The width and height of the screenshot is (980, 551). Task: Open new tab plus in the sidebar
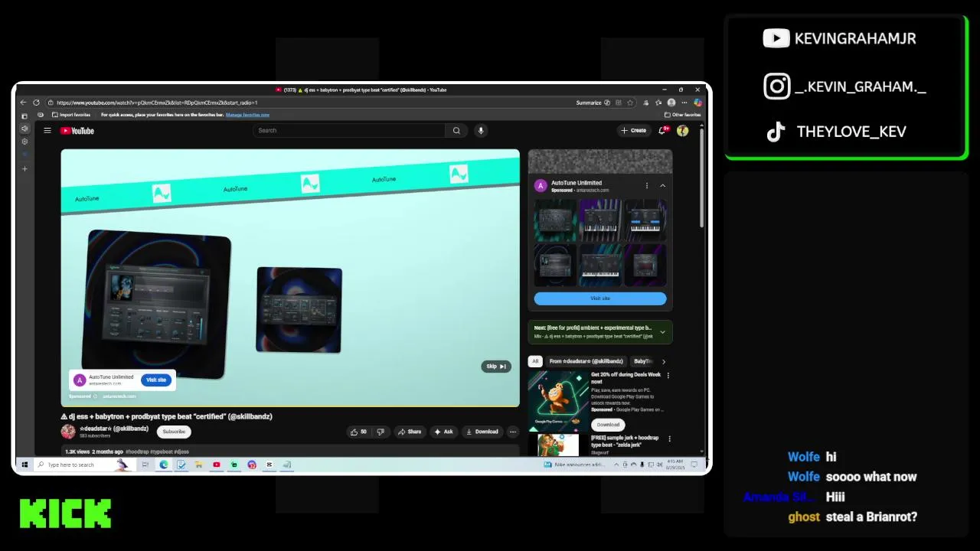click(x=24, y=168)
